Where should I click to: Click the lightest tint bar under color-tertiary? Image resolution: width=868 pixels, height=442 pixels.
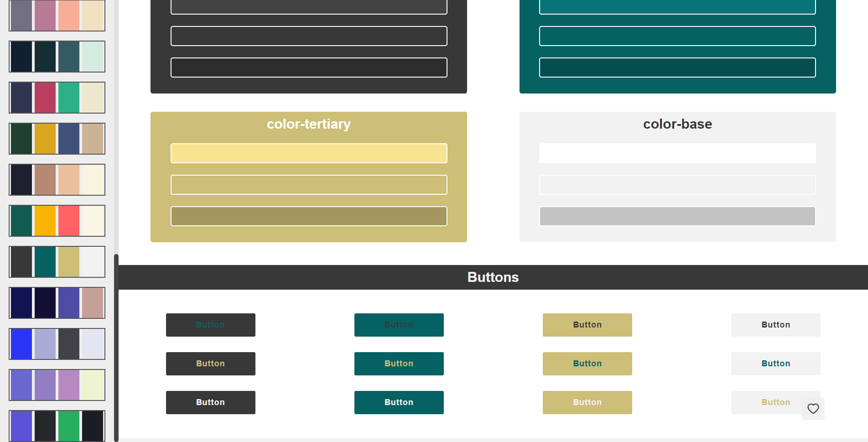pyautogui.click(x=308, y=153)
